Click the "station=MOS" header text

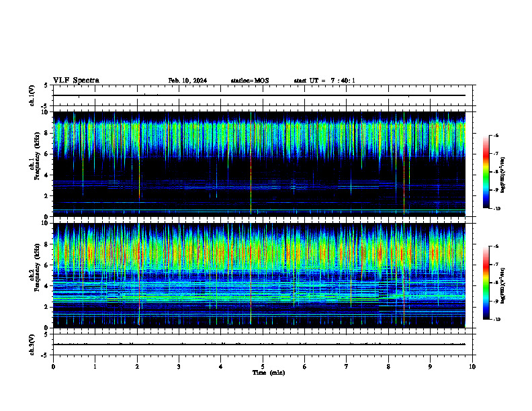tap(250, 81)
